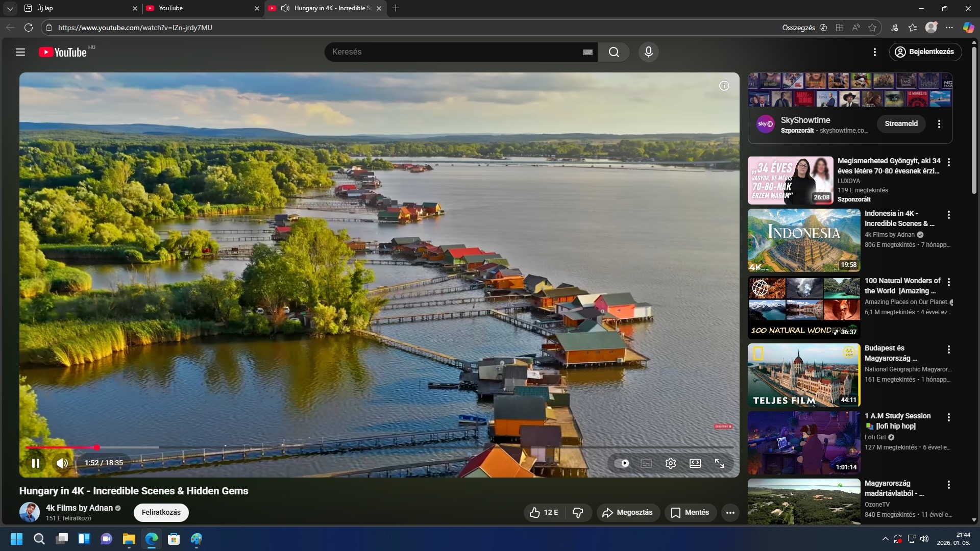This screenshot has width=980, height=551.
Task: Click the voice search microphone
Action: pyautogui.click(x=648, y=52)
